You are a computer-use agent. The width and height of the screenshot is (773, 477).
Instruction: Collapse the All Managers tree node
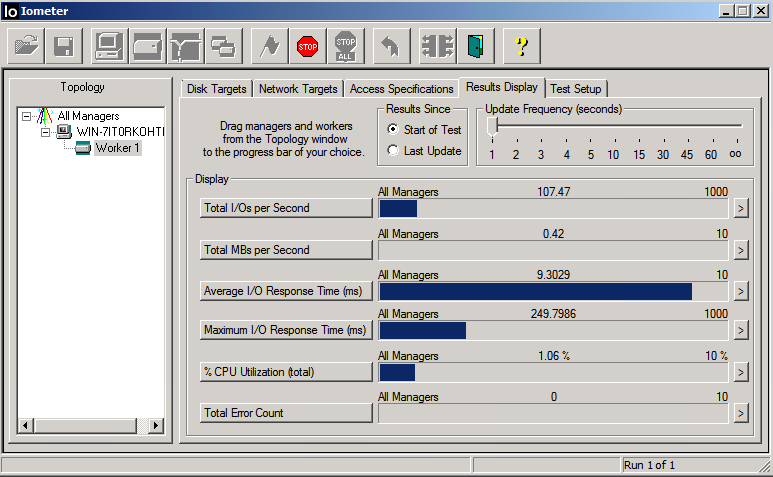(x=27, y=116)
